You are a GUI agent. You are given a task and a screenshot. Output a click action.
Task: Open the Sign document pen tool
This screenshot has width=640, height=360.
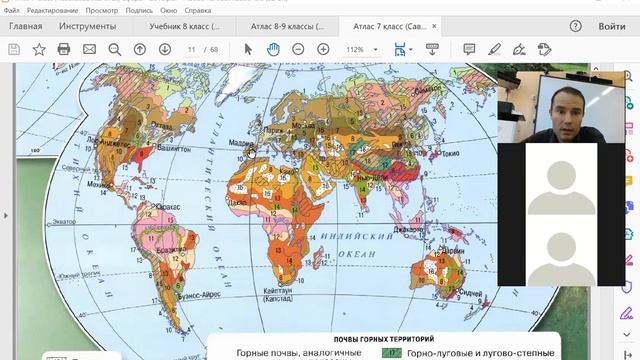(x=519, y=50)
